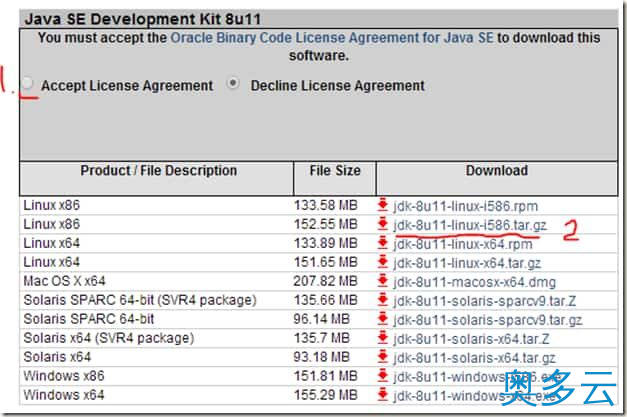Click the 93.18 MB file size
Viewport: 627px width, 417px height.
321,357
